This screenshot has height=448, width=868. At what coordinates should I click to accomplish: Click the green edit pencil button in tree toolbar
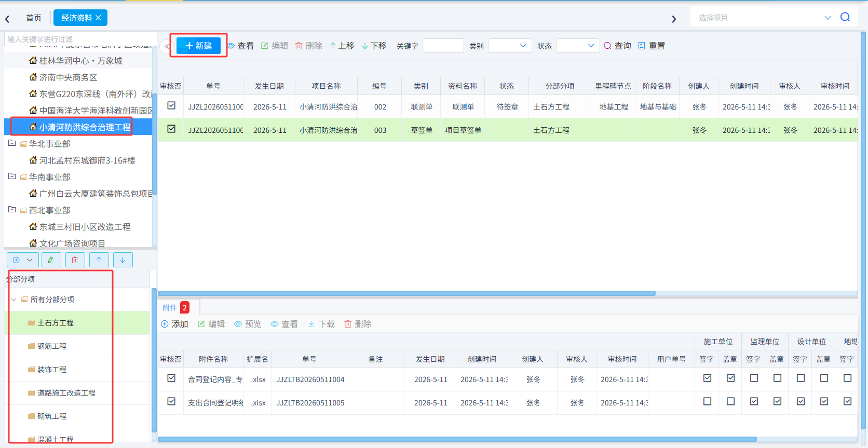51,260
